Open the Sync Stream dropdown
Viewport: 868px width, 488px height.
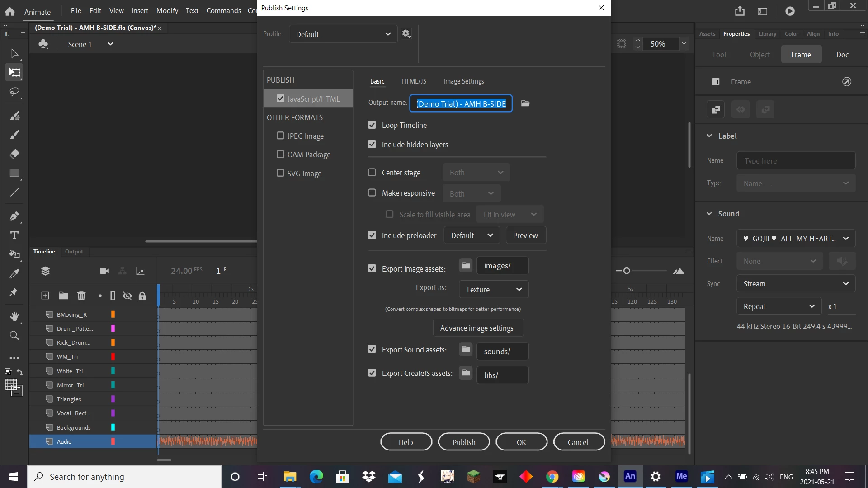click(x=796, y=284)
